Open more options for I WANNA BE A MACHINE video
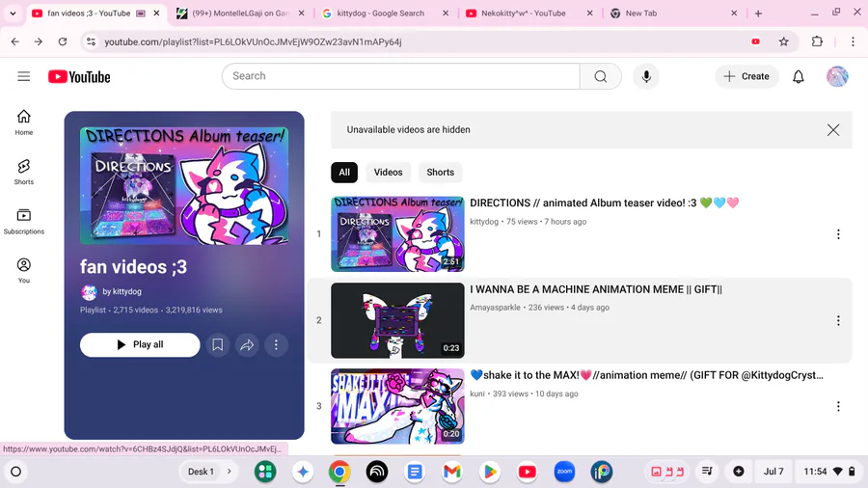Image resolution: width=868 pixels, height=488 pixels. pyautogui.click(x=838, y=320)
